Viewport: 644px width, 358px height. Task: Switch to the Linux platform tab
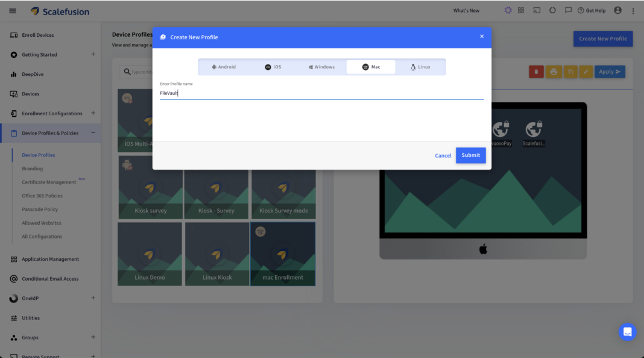coord(420,67)
